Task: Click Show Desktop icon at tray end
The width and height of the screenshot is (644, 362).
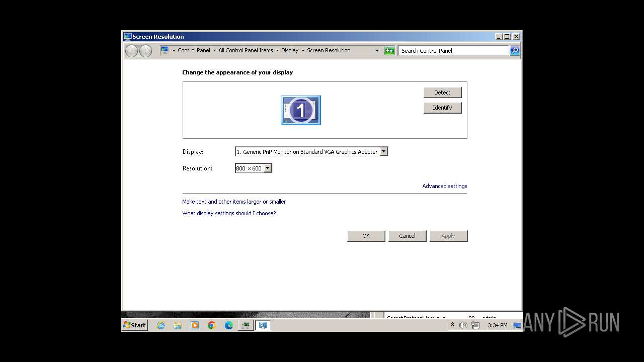Action: pos(517,325)
